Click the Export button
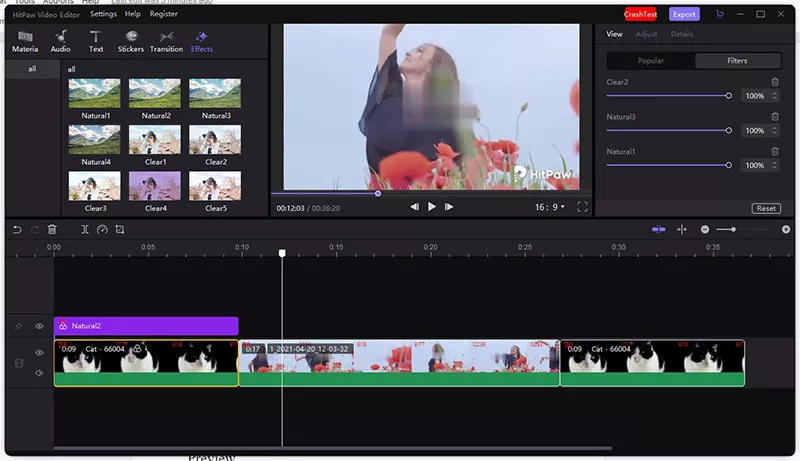Viewport: 800px width, 461px height. pos(684,14)
